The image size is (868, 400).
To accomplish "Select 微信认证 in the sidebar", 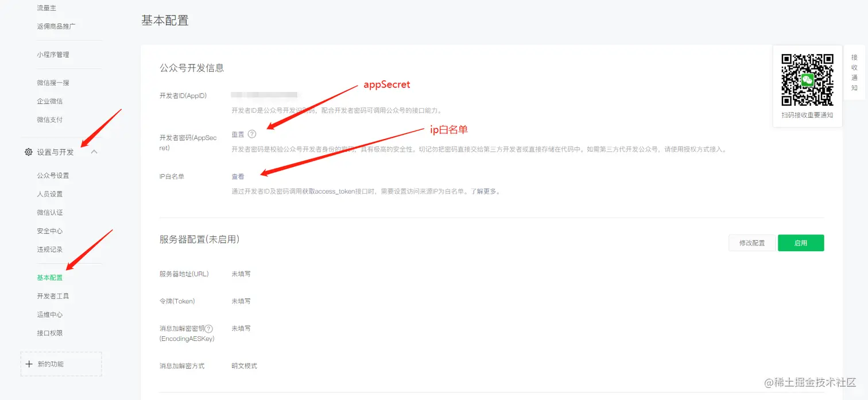I will [x=50, y=213].
